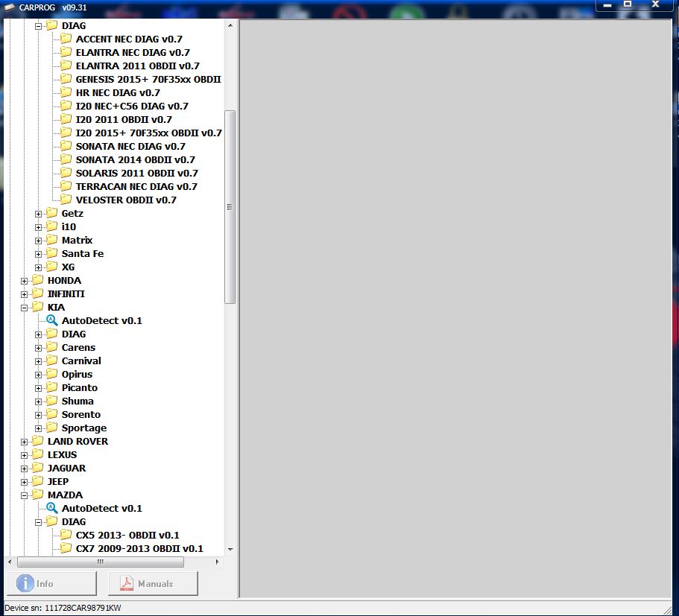
Task: Click folder icon of CX7 2009-2013 OBDII v0.1
Action: [x=66, y=548]
